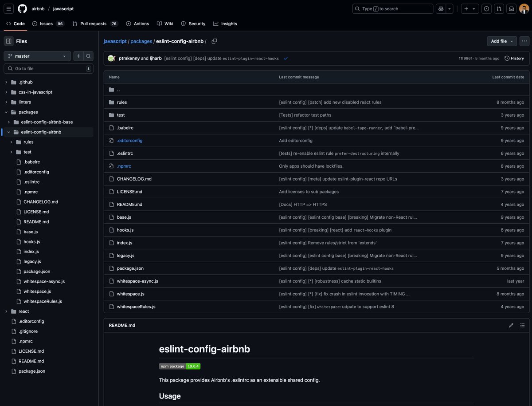Click the search files magnifier icon
This screenshot has width=532, height=406.
click(x=88, y=56)
